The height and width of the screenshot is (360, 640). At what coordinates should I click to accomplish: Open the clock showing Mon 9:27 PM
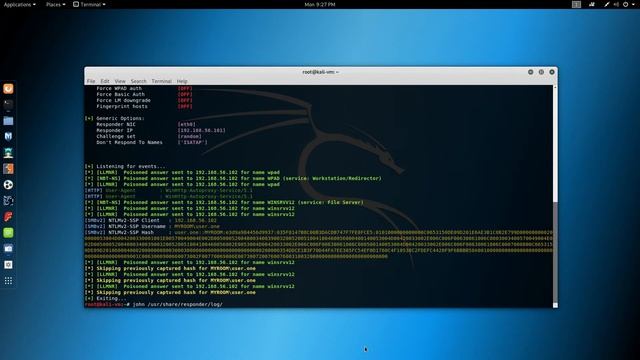[x=320, y=4]
